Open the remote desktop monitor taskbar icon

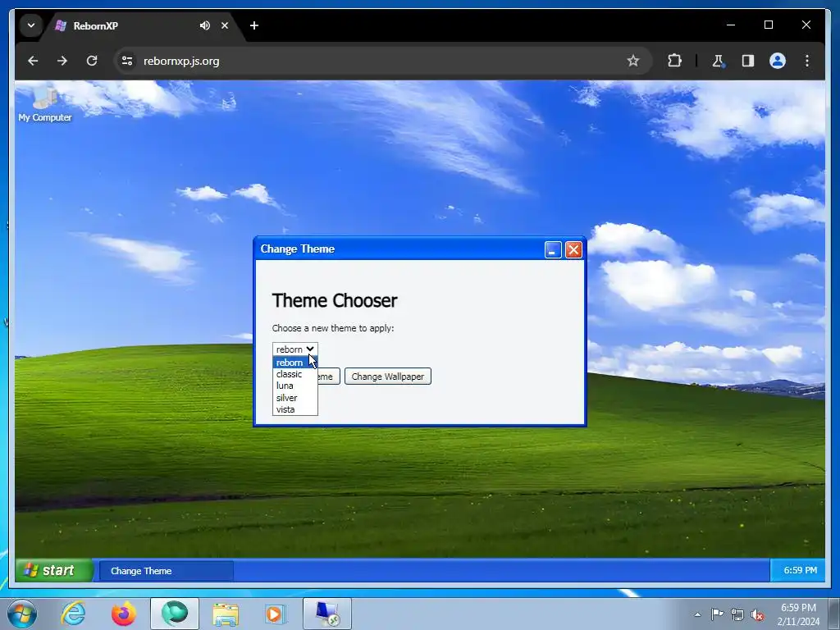pyautogui.click(x=327, y=614)
